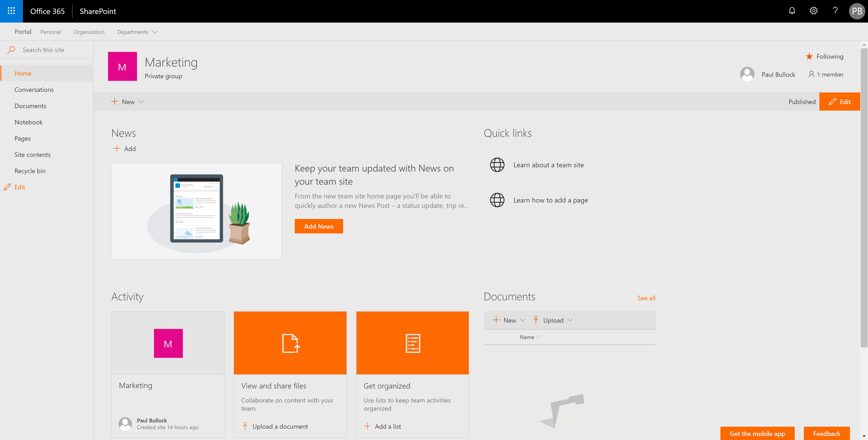The width and height of the screenshot is (868, 440).
Task: Click the globe icon for Learn about a team site
Action: 497,165
